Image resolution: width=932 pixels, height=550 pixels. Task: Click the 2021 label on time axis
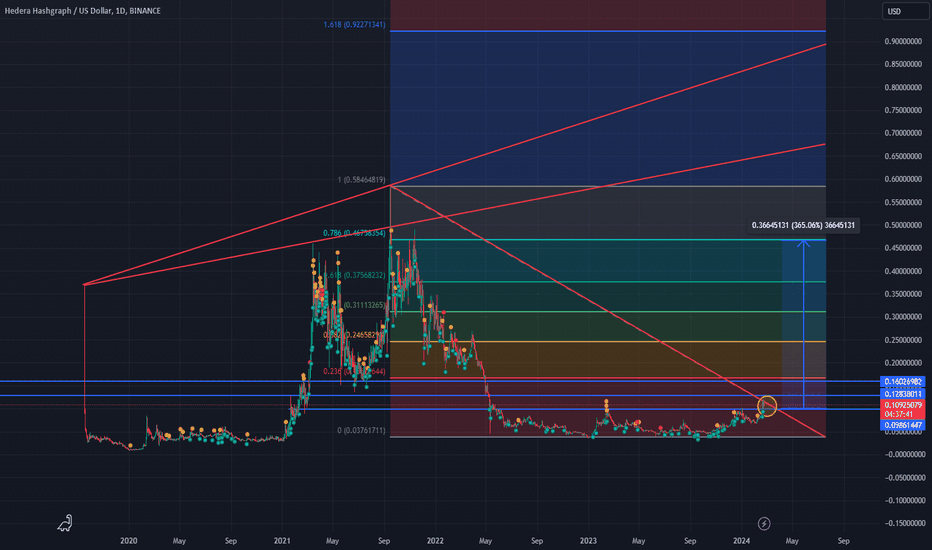coord(282,541)
